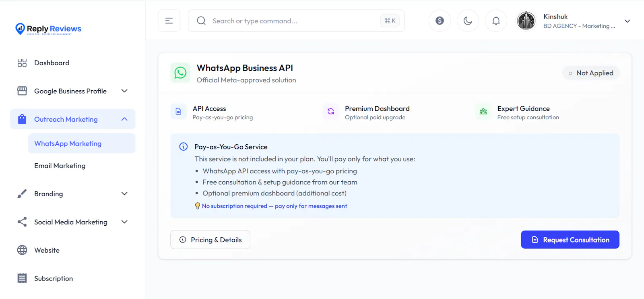Click the Dashboard grid icon
Screen dimensions: 644x299
(22, 63)
